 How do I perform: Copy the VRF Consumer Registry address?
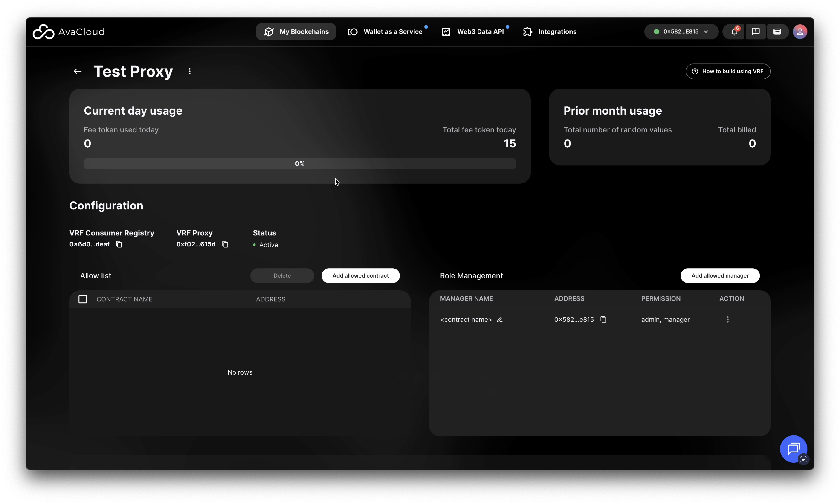(119, 245)
